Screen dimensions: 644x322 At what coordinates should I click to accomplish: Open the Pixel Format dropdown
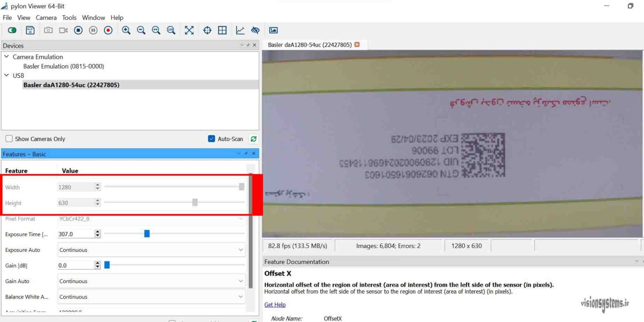coord(151,219)
